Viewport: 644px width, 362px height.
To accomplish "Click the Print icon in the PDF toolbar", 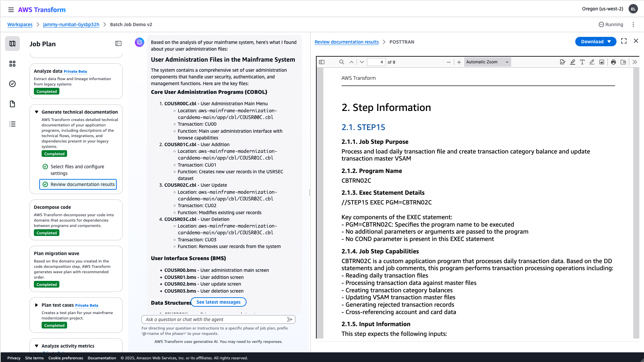I will click(613, 62).
